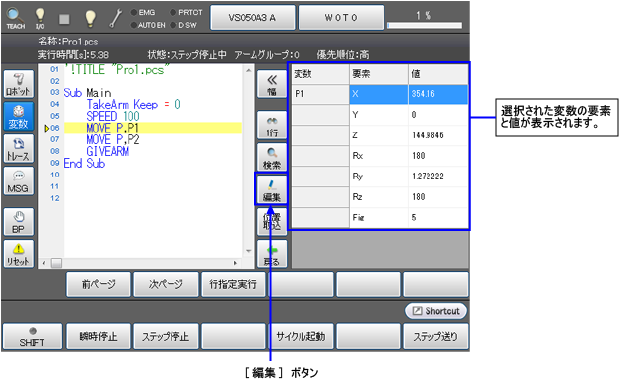The width and height of the screenshot is (619, 379).
Task: Toggle the SHIFT key button
Action: (32, 336)
